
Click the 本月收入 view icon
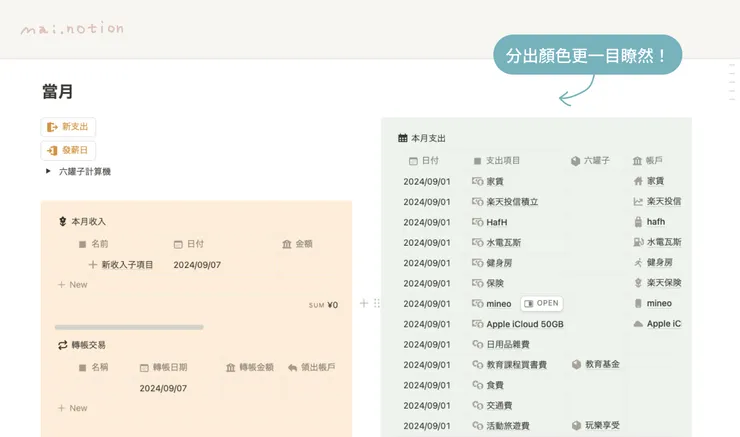point(62,221)
